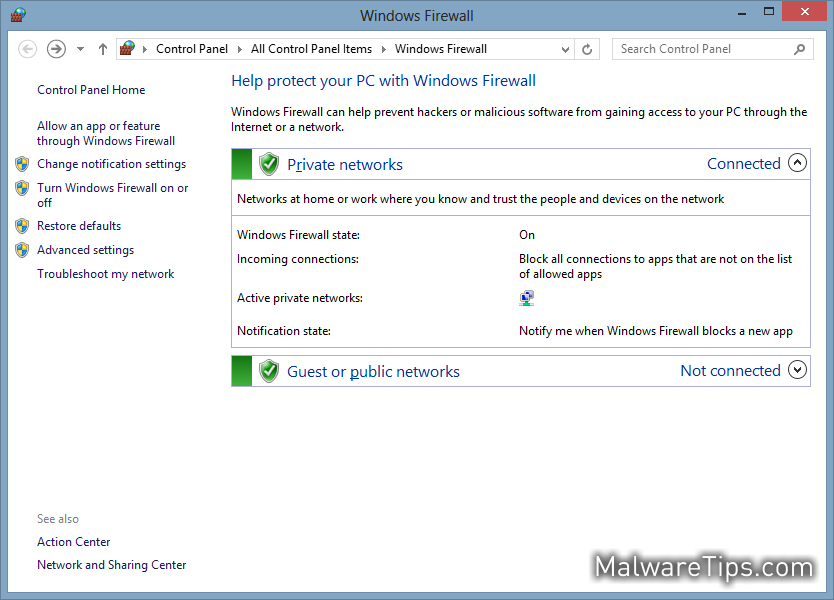This screenshot has width=834, height=600.
Task: Click Help protect your PC heading
Action: pyautogui.click(x=383, y=81)
